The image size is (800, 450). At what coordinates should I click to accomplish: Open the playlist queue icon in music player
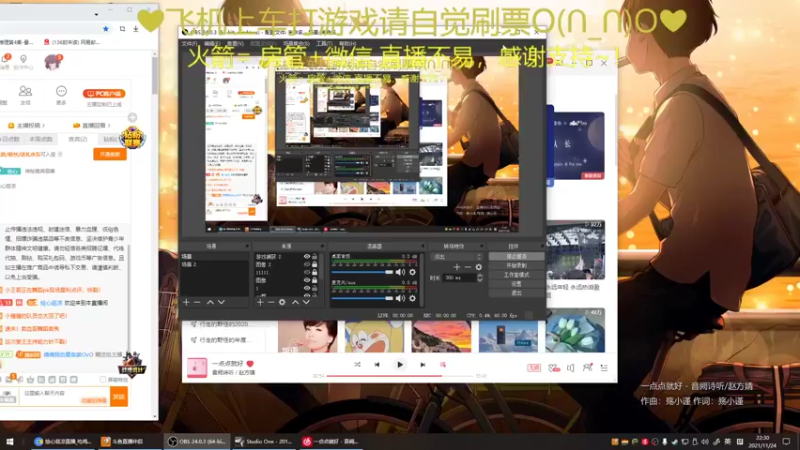pyautogui.click(x=604, y=368)
